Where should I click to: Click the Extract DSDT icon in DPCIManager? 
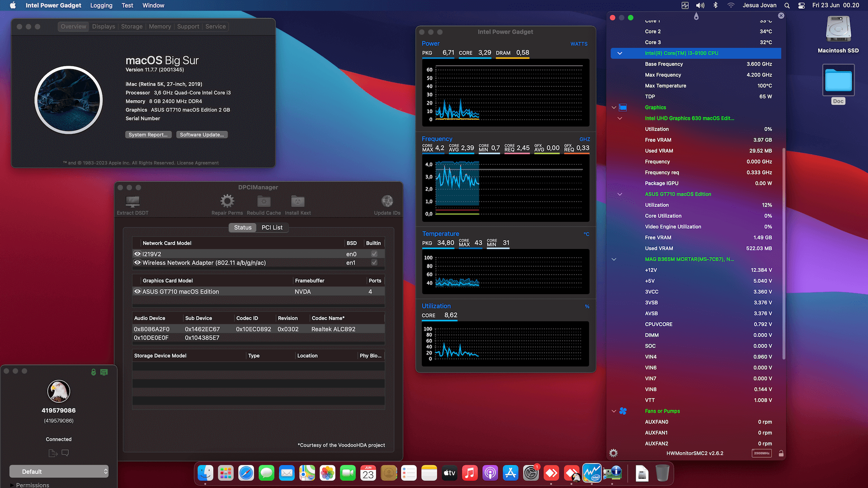(x=132, y=202)
